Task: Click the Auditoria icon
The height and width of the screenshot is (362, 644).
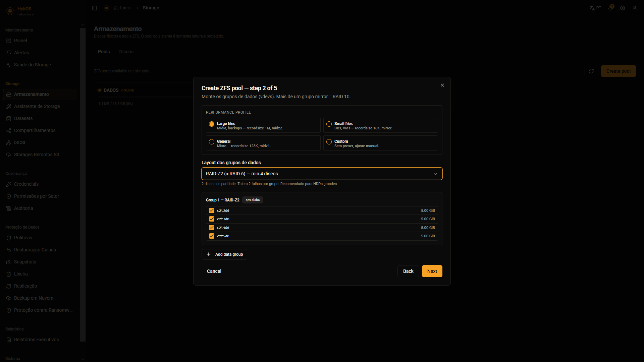Action: 9,208
